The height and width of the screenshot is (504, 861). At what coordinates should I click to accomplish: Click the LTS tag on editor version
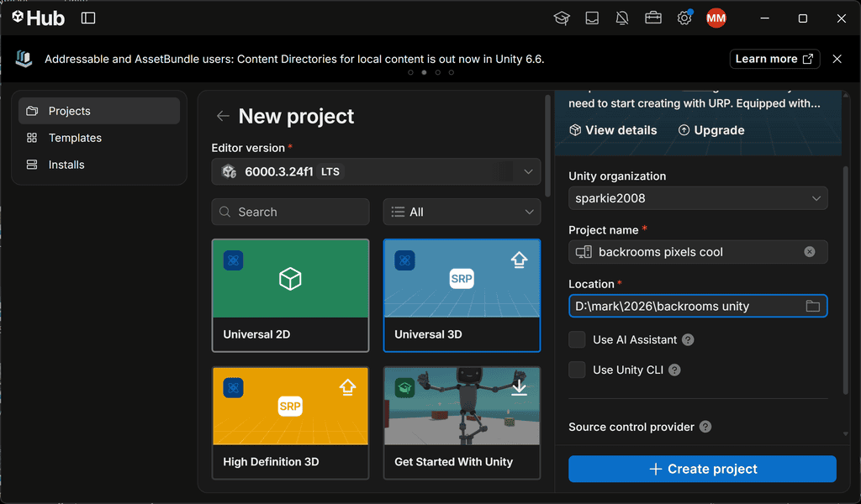point(330,171)
